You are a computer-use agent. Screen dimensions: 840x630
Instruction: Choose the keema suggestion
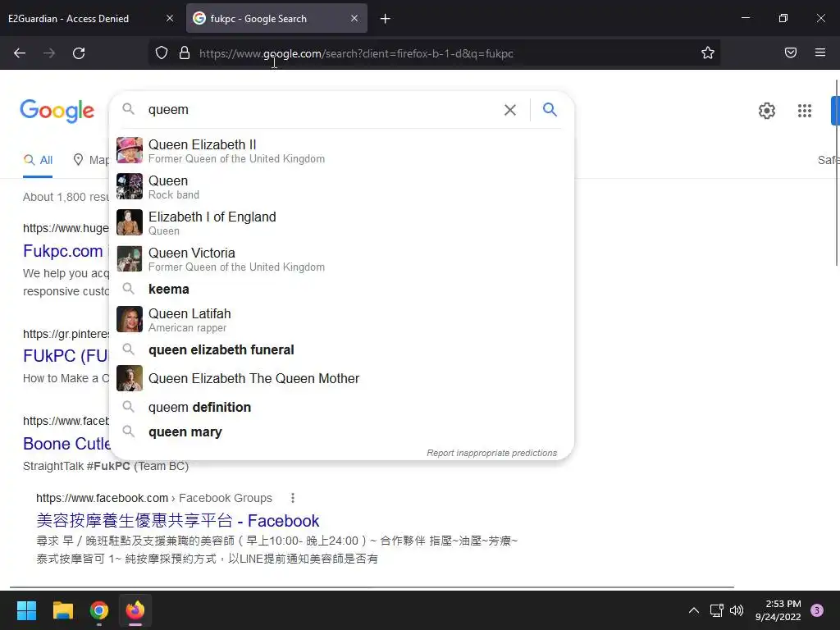pos(341,290)
